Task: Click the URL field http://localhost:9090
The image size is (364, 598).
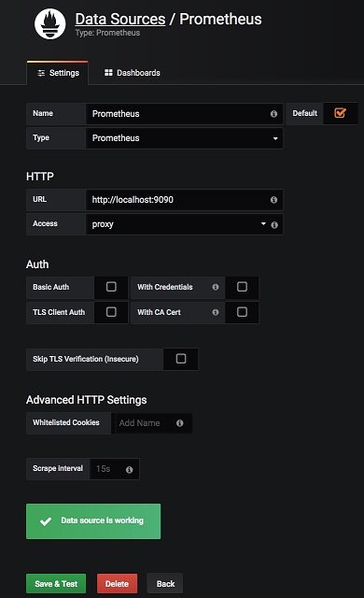Action: 184,200
